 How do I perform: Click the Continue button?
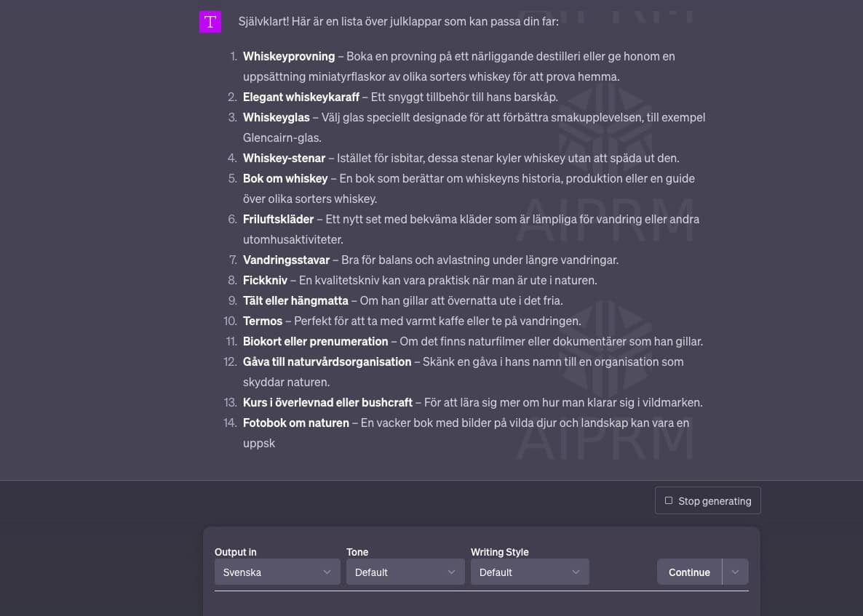click(x=689, y=572)
